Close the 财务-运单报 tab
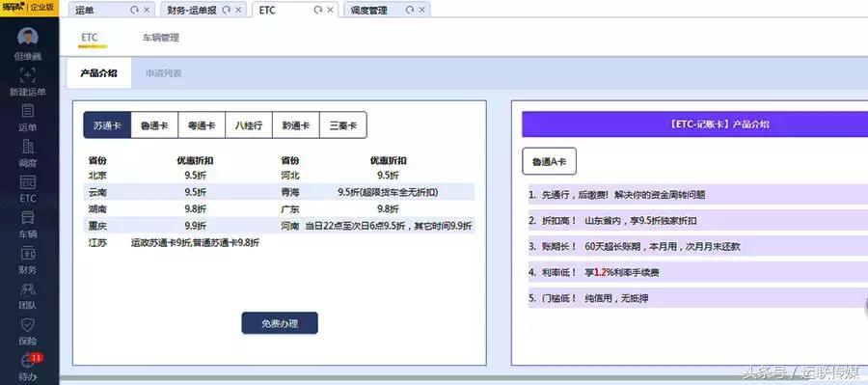The height and width of the screenshot is (385, 868). [x=238, y=10]
